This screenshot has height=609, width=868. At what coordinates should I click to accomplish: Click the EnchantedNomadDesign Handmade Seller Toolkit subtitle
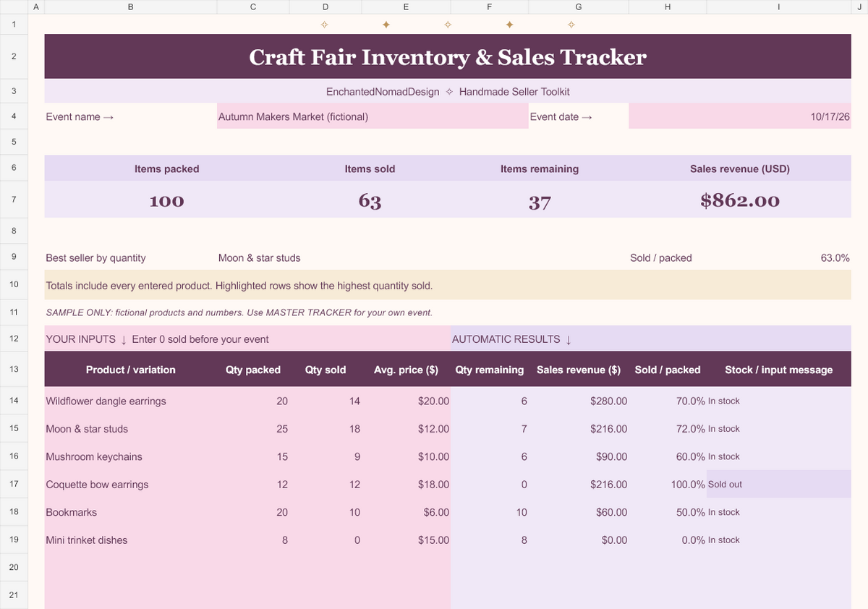click(x=448, y=92)
